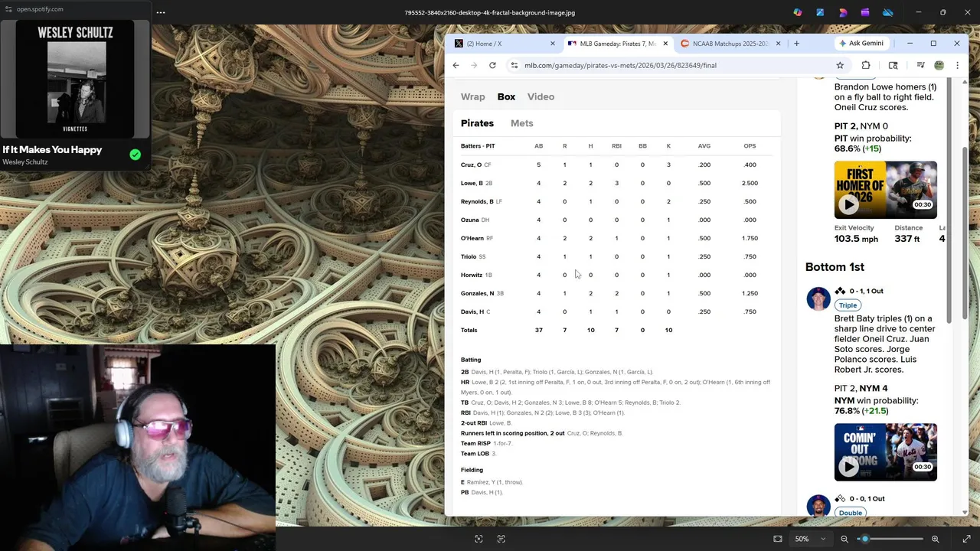Open Horwitz player link
This screenshot has width=980, height=551.
472,275
